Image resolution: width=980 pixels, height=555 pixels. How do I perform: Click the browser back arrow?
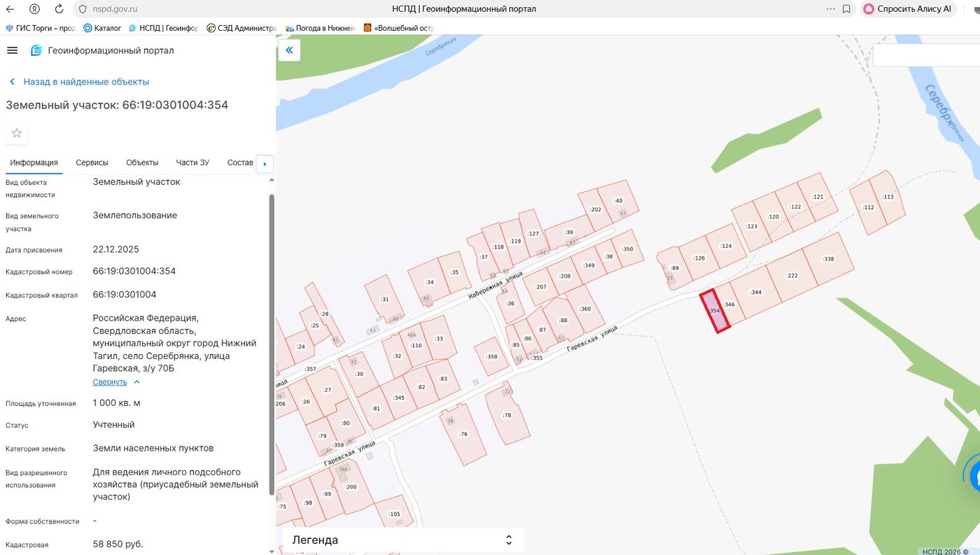(10, 9)
